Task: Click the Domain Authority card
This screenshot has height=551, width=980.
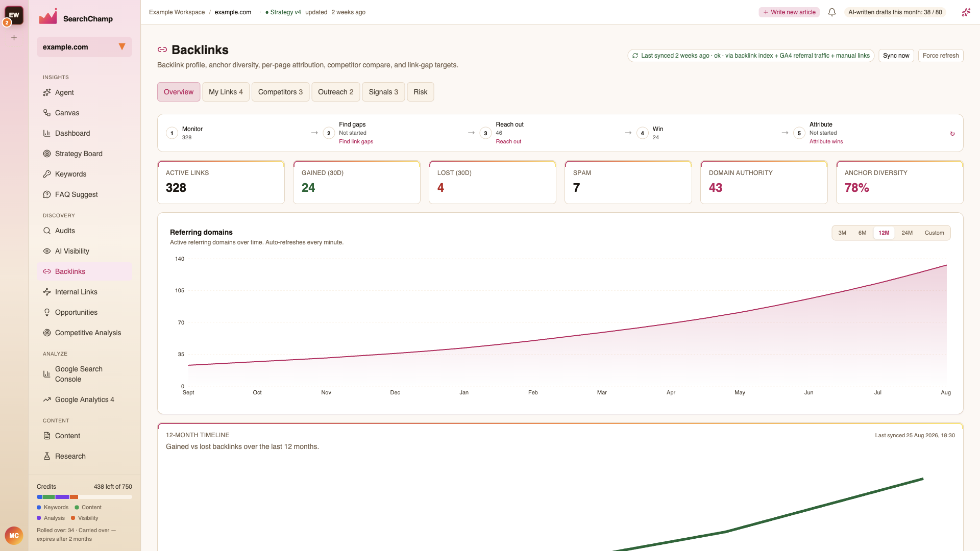Action: tap(764, 182)
